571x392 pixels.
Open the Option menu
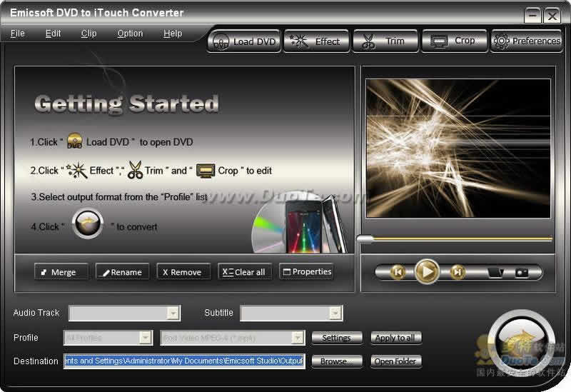click(x=130, y=34)
